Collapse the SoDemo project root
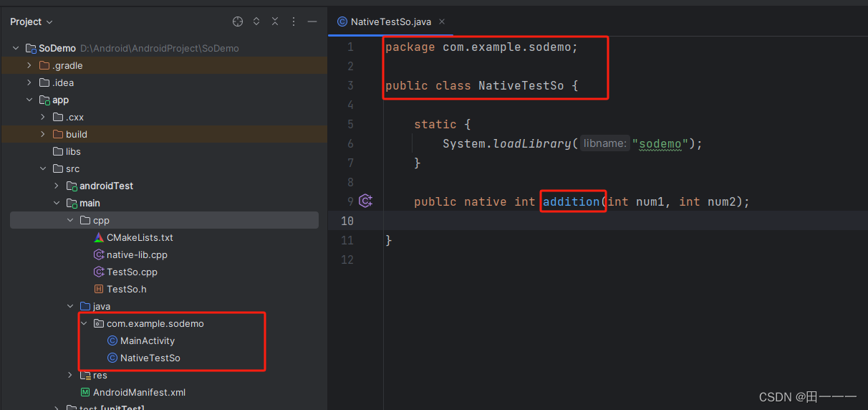 16,48
